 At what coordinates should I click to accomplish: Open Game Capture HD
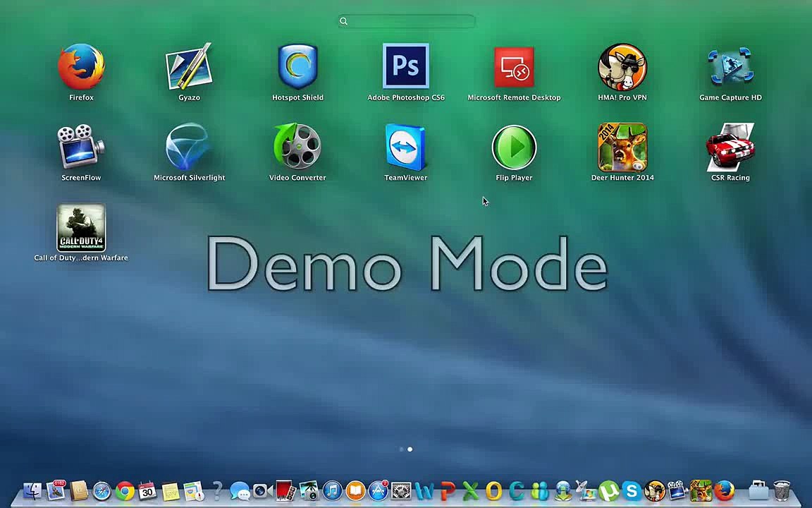pyautogui.click(x=730, y=67)
